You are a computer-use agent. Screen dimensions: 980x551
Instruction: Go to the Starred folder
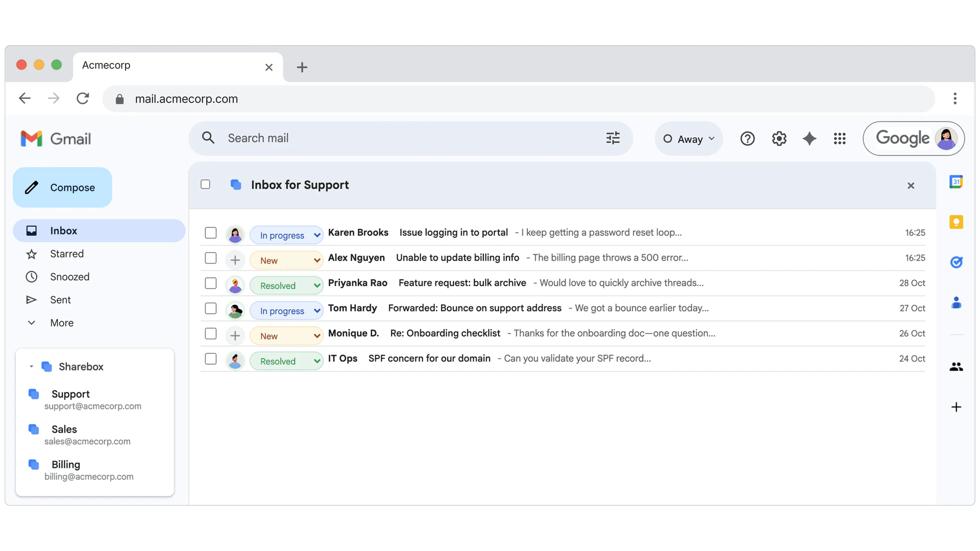click(66, 254)
